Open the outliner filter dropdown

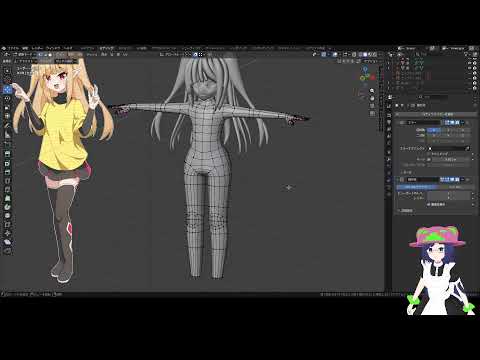(x=467, y=54)
